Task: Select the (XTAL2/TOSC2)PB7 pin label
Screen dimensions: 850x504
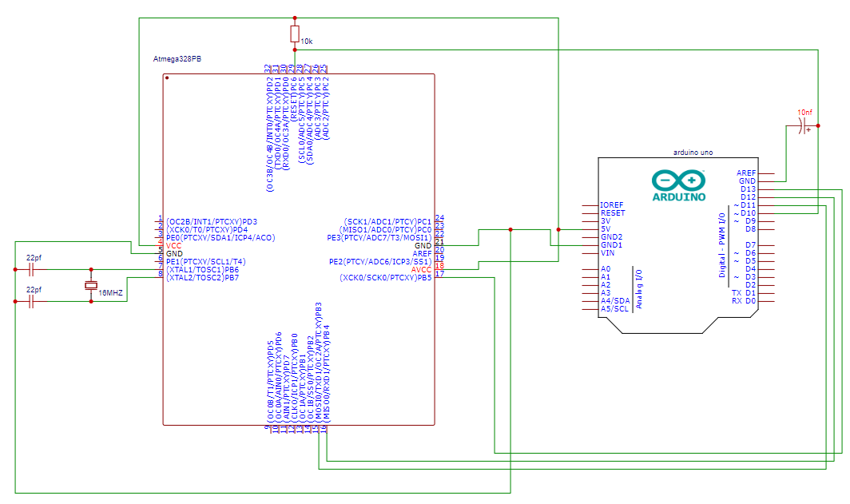Action: pos(202,277)
